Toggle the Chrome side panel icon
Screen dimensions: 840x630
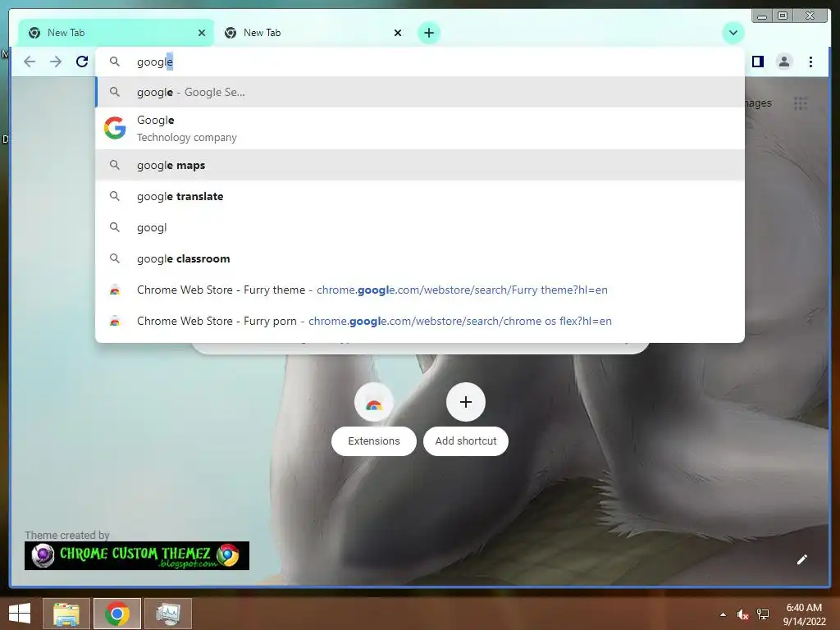757,62
